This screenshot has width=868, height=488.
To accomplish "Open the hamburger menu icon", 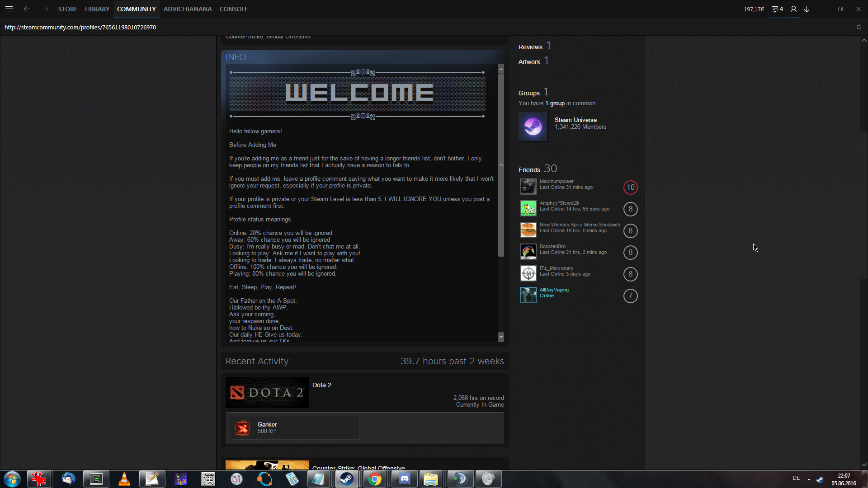I will [x=9, y=9].
